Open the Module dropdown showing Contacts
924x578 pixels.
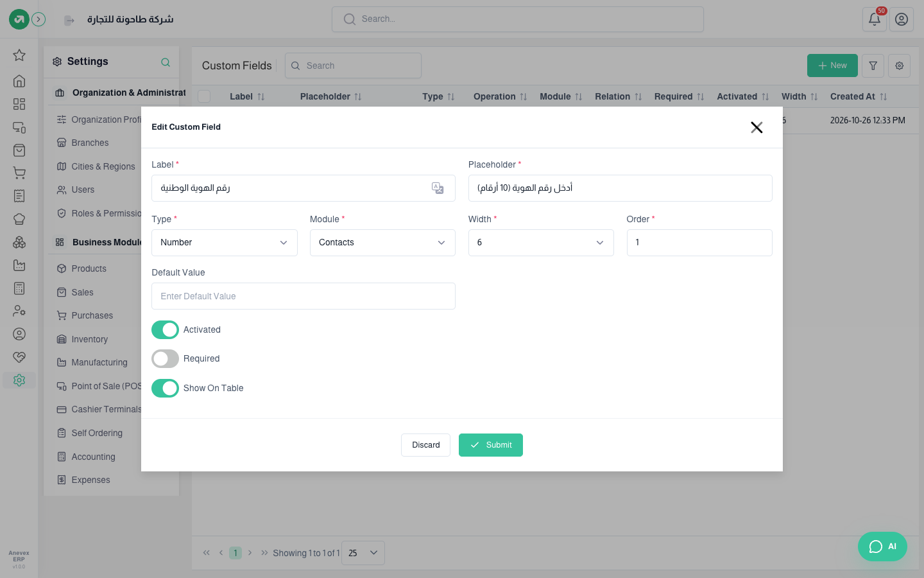click(382, 243)
